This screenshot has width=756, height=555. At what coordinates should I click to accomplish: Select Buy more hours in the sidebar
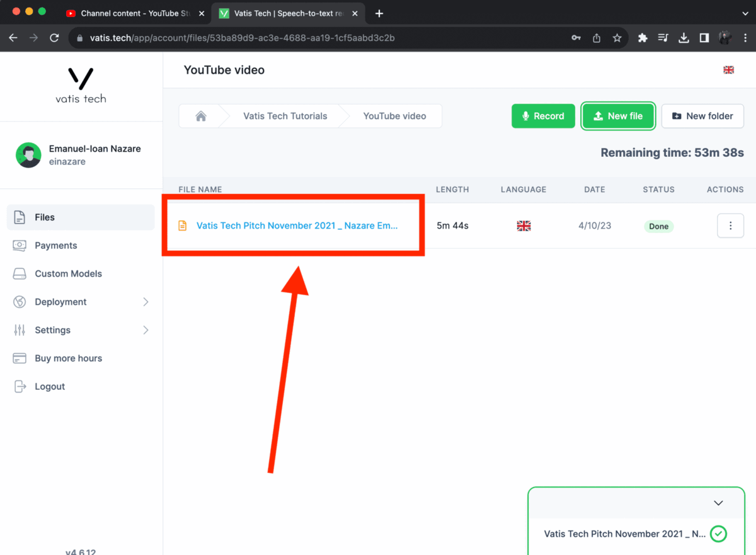[81, 358]
